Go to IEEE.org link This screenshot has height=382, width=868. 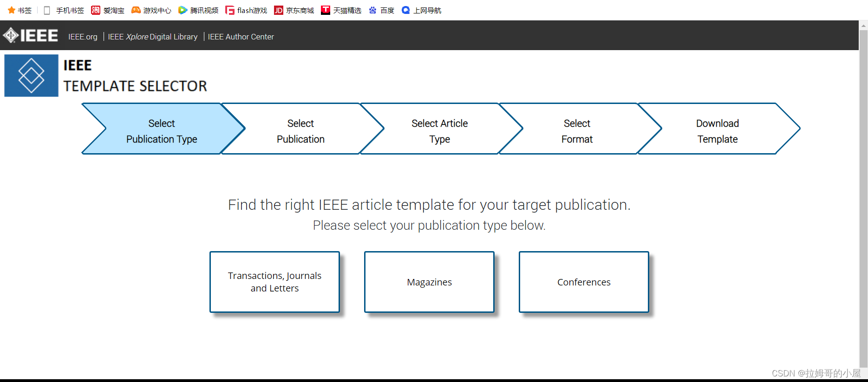[83, 37]
